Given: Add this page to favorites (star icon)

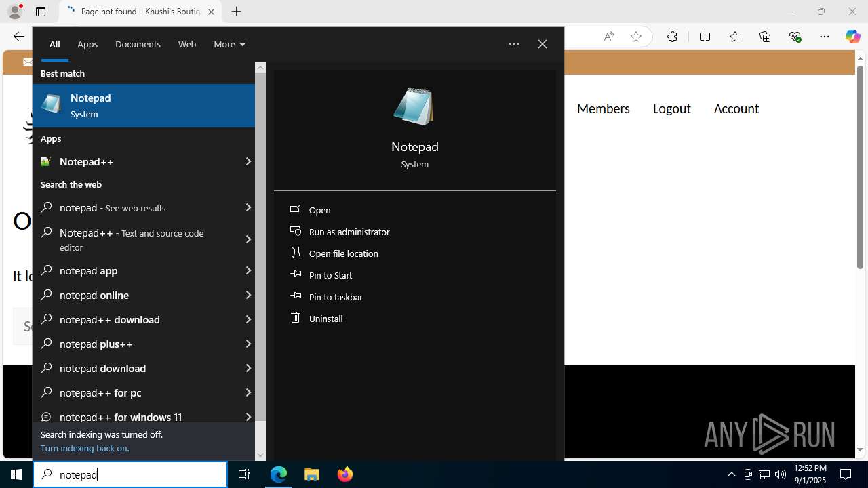Looking at the screenshot, I should [x=636, y=37].
